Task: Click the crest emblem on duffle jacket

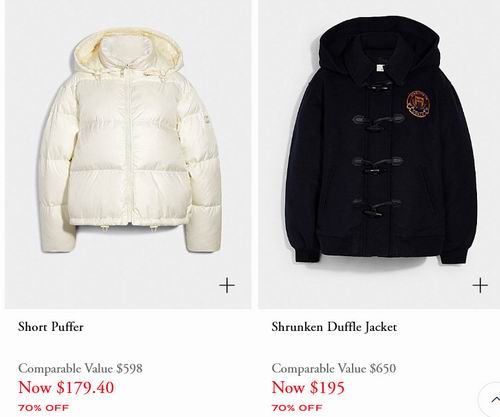Action: point(417,103)
